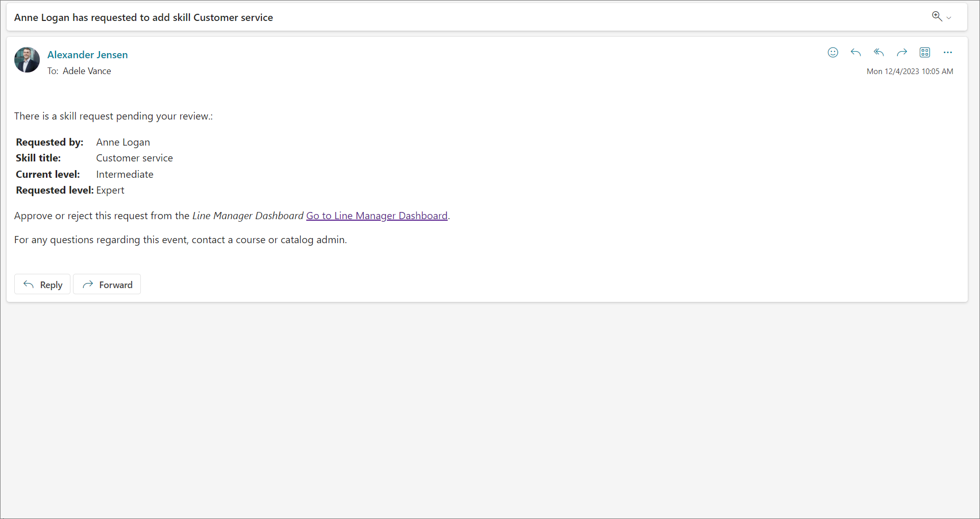
Task: Open the Apps grid icon
Action: click(924, 53)
